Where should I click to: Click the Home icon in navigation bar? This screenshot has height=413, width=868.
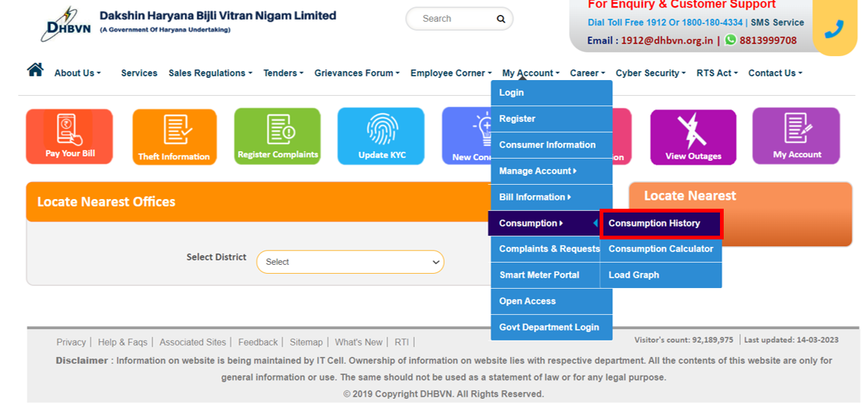click(x=35, y=70)
